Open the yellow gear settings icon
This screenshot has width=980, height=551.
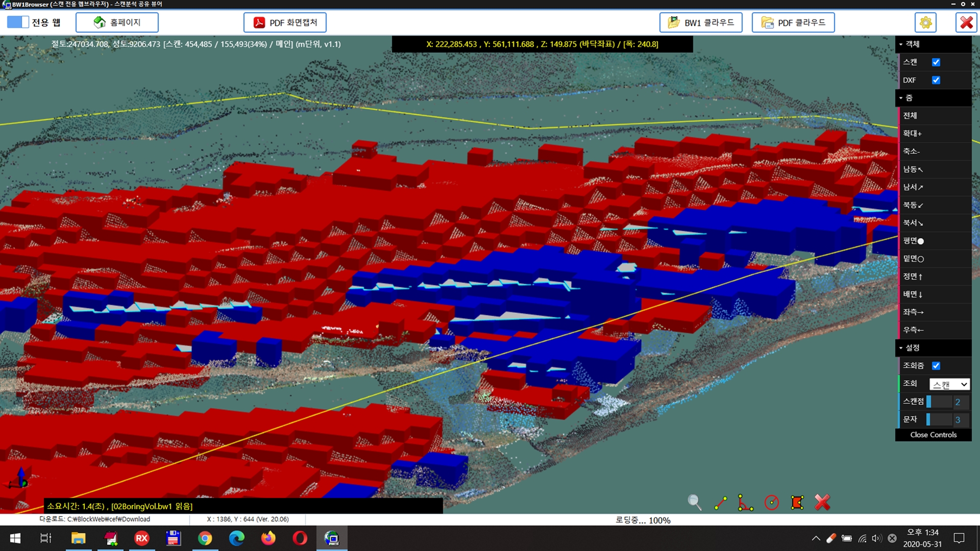tap(925, 23)
